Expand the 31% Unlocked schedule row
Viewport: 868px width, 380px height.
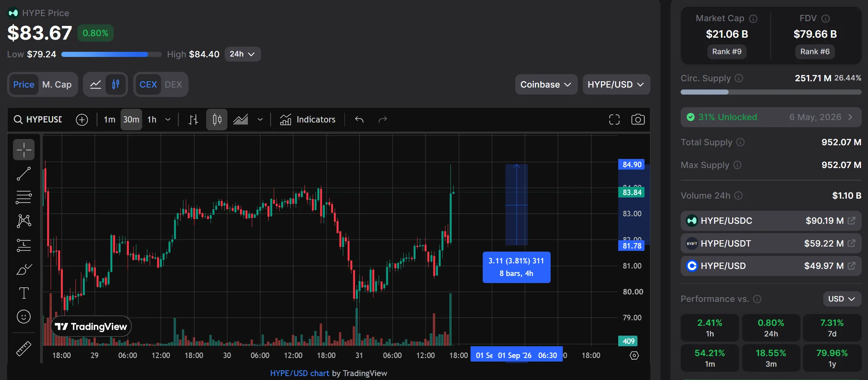(x=771, y=117)
